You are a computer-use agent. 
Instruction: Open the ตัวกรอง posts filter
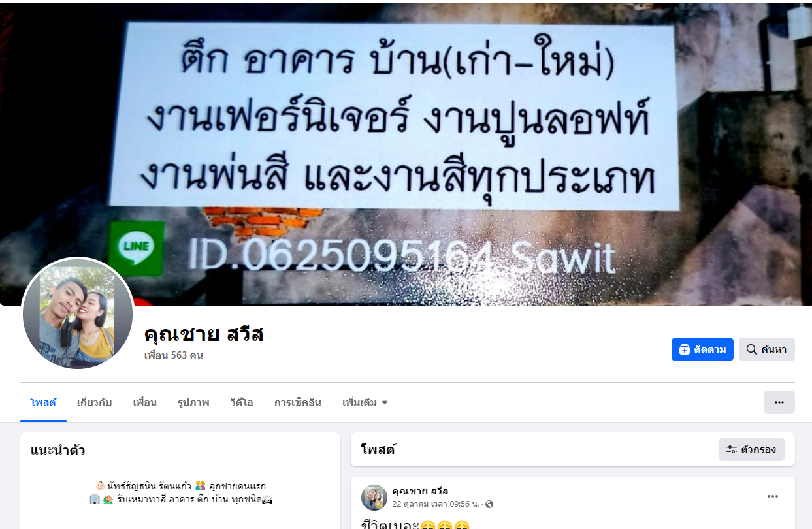click(x=751, y=449)
